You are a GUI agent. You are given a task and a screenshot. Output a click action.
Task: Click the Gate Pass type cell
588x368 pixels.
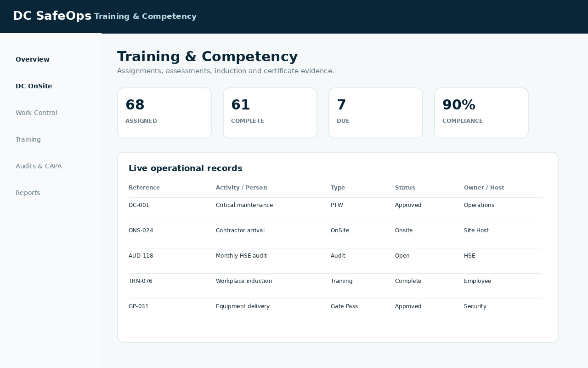coord(344,306)
